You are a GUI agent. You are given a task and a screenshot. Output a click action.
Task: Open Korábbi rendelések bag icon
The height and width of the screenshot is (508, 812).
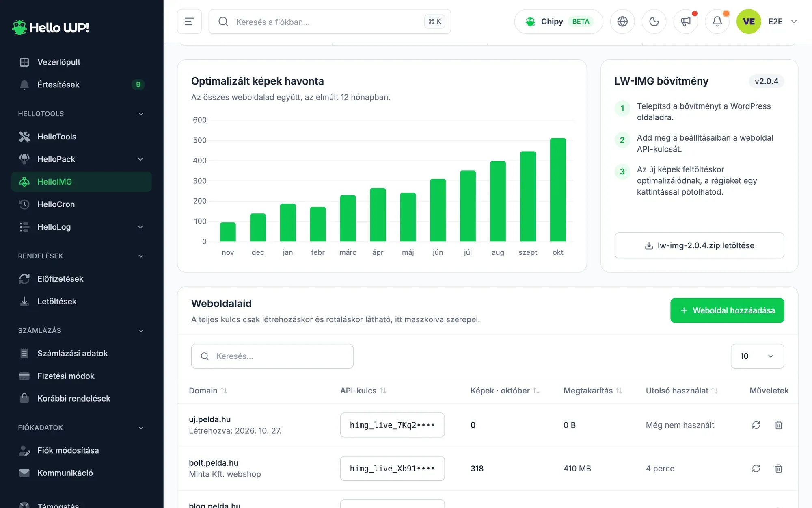(x=24, y=398)
